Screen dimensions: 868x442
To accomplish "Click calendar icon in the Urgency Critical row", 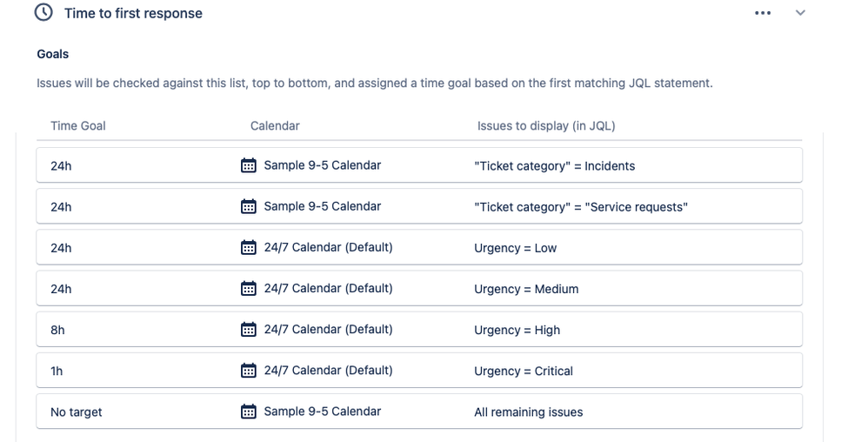I will click(249, 370).
